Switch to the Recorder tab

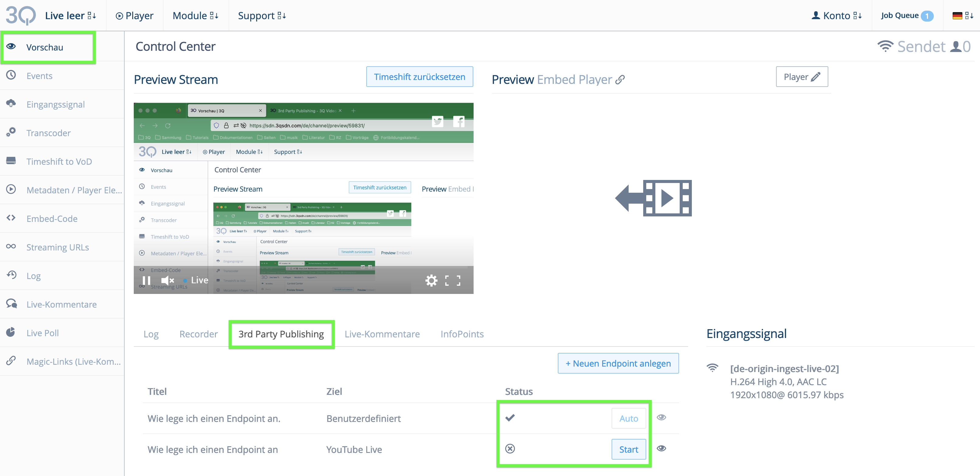point(198,334)
